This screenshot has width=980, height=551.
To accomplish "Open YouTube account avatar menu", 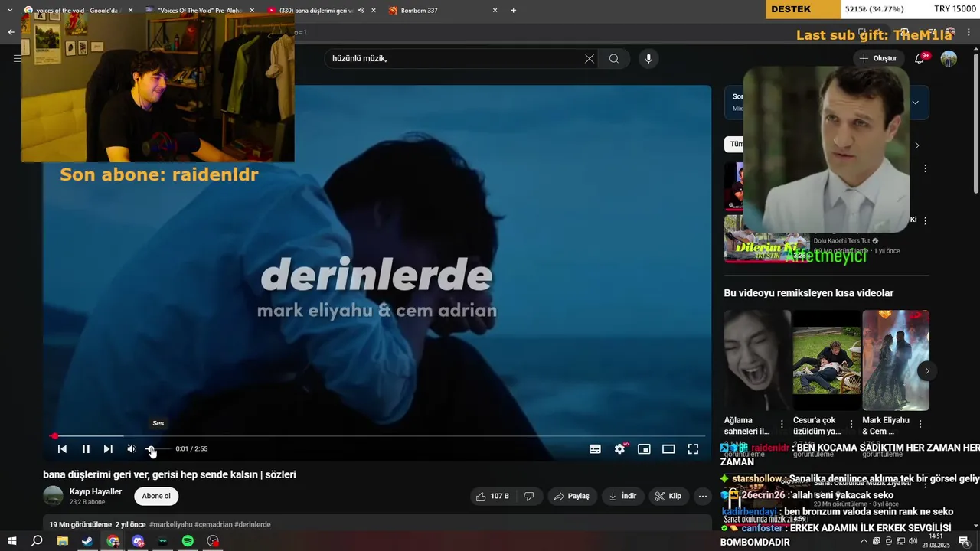I will point(949,58).
